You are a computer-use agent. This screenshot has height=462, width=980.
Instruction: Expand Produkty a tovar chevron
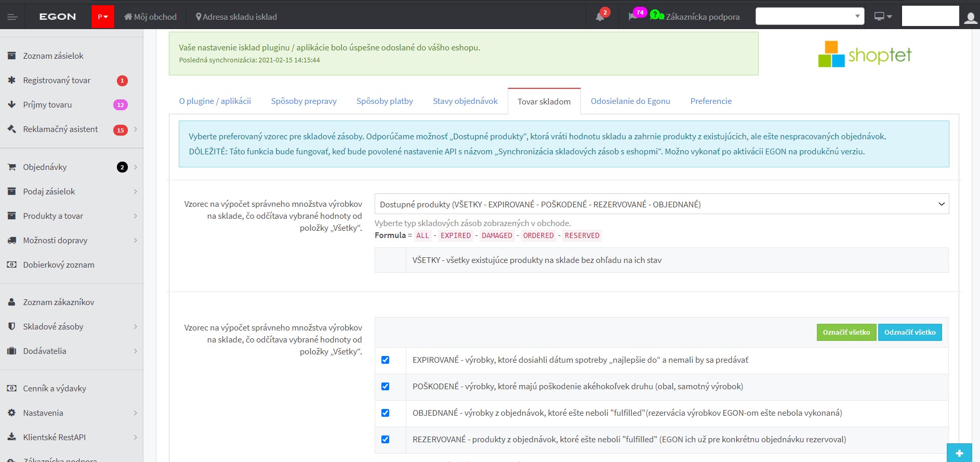tap(136, 216)
